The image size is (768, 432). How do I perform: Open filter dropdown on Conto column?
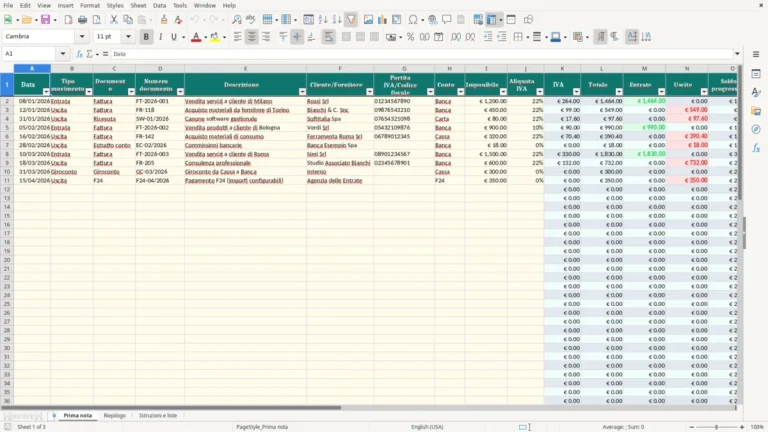click(x=460, y=92)
